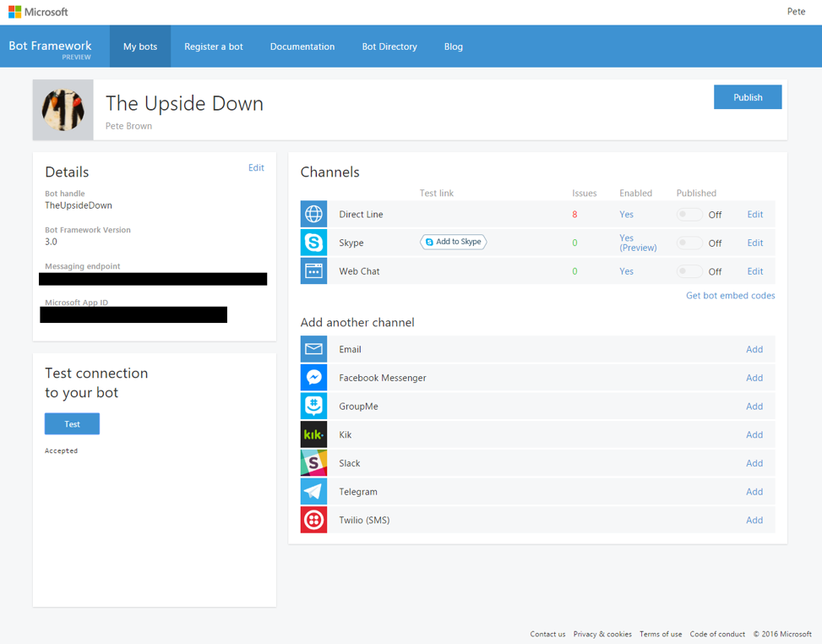Open Code of conduct footer link
This screenshot has width=822, height=644.
tap(717, 634)
